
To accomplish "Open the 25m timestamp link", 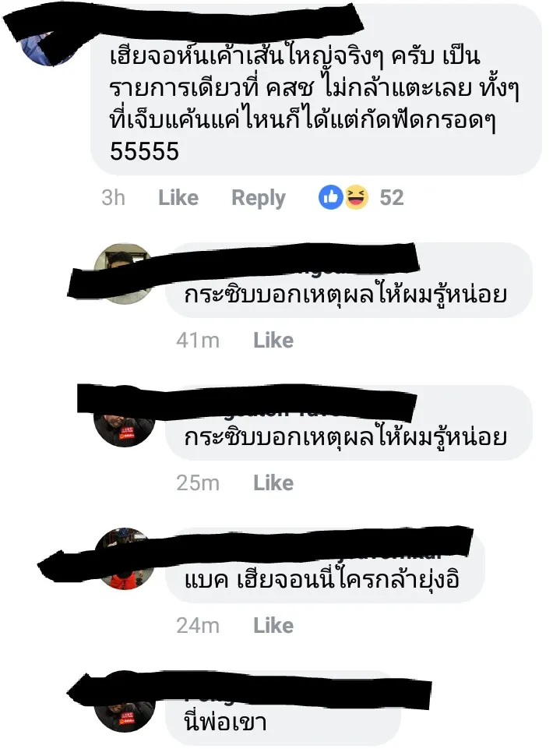I will 198,483.
